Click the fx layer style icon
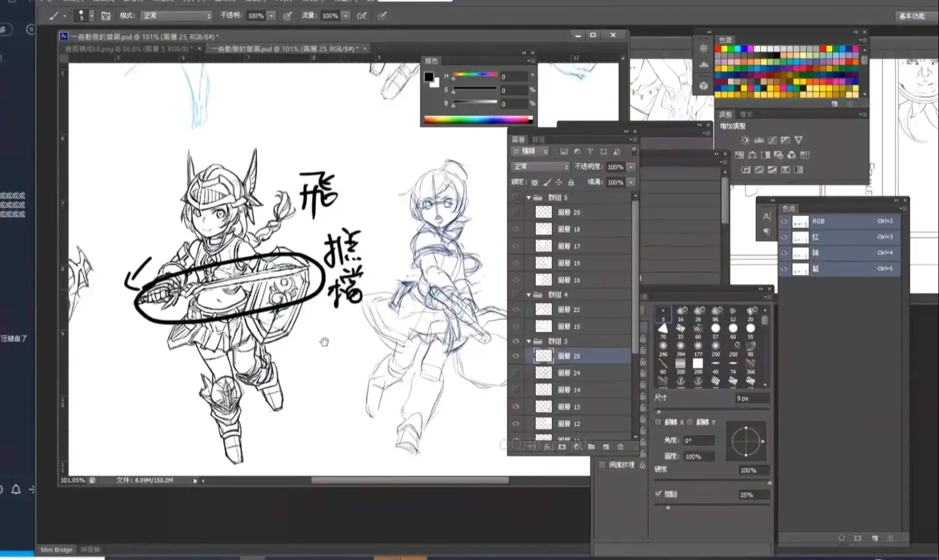 coord(547,447)
